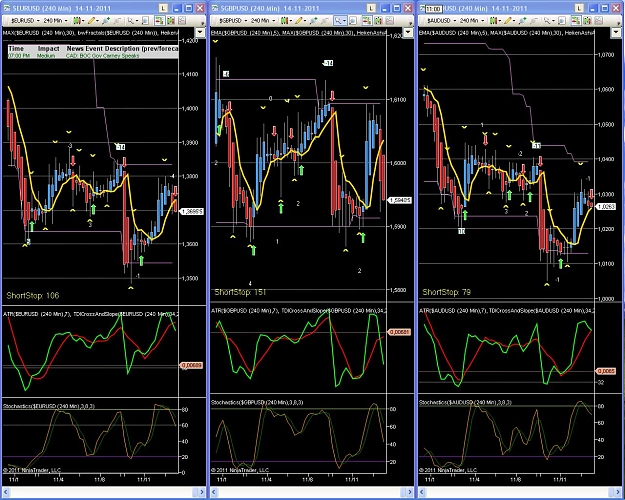625x500 pixels.
Task: Open the chart style menu in AUDUSD window
Action: [493, 20]
